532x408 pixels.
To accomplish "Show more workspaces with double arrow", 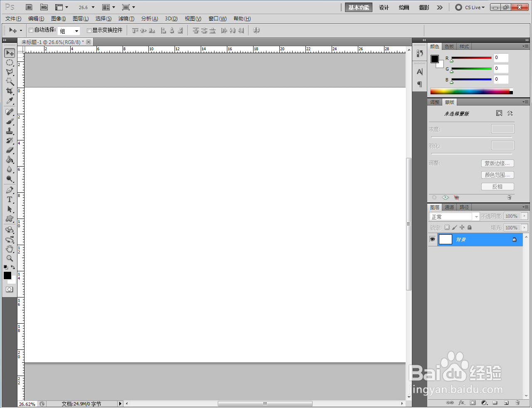I will point(440,7).
